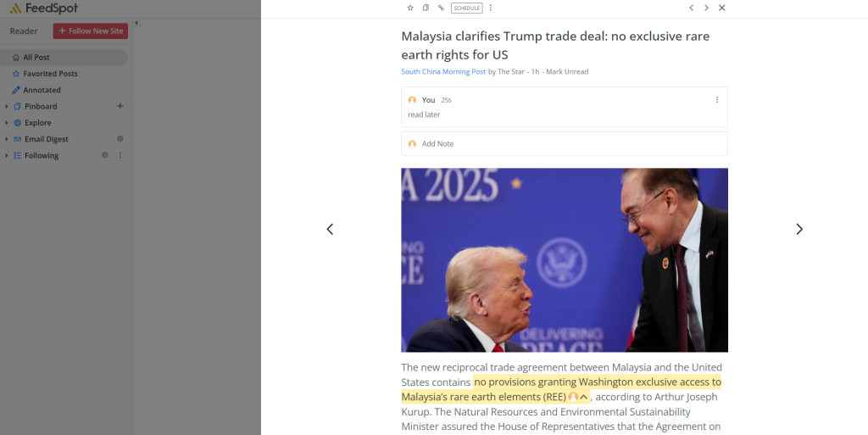Favorite this article with the star icon
The image size is (868, 435).
pos(410,8)
